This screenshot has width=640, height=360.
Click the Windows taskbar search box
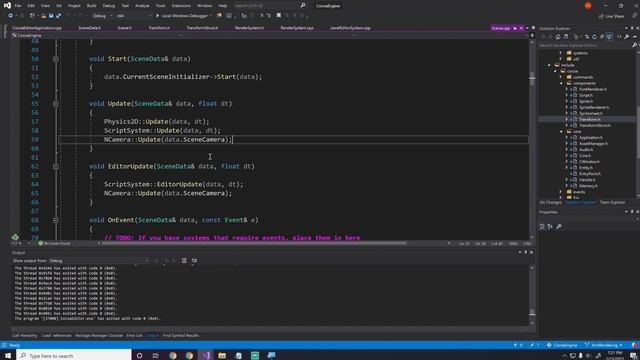(74, 356)
